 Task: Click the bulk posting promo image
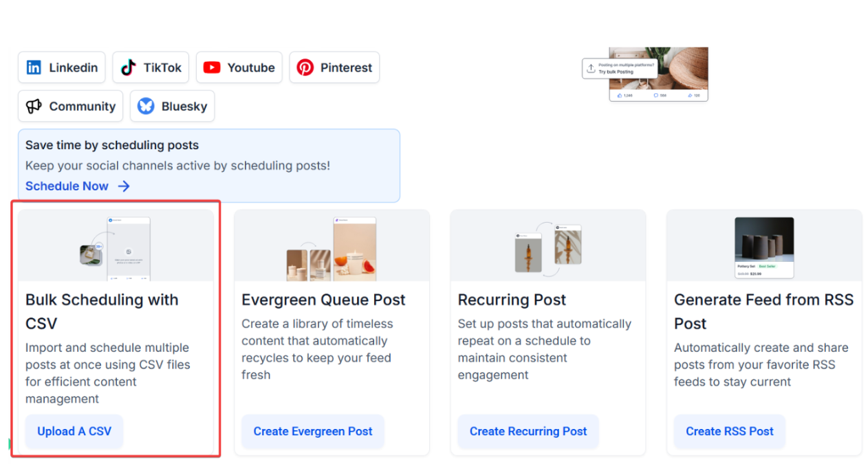[658, 74]
